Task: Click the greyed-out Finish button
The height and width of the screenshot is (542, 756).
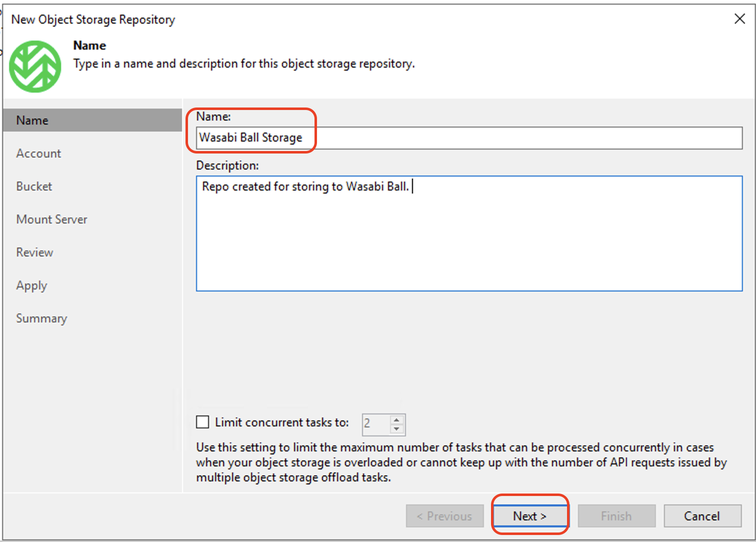Action: (616, 516)
